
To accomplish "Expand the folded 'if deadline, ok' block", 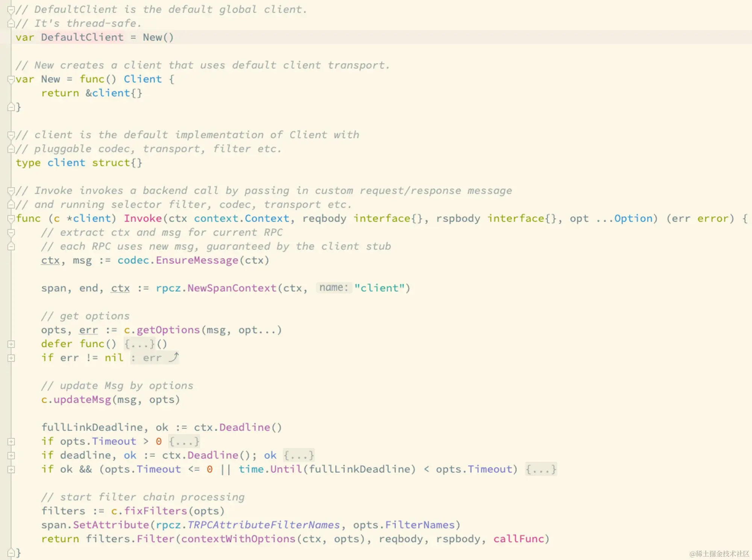I will pos(11,456).
